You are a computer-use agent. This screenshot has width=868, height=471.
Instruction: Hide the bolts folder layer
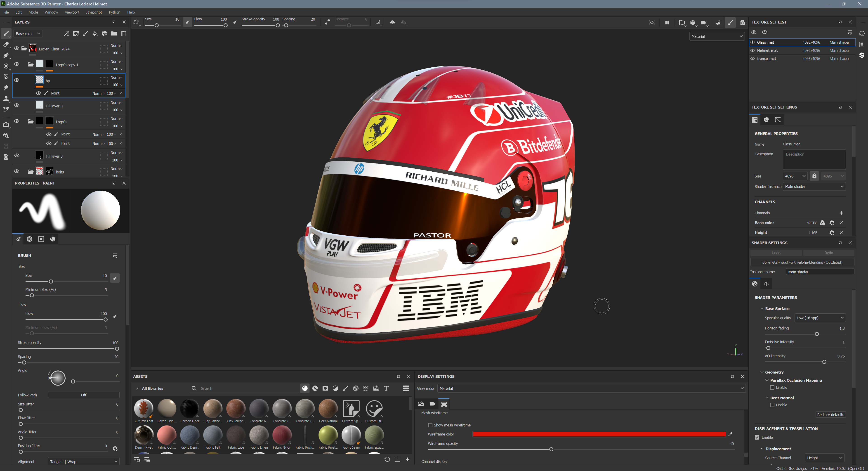17,171
